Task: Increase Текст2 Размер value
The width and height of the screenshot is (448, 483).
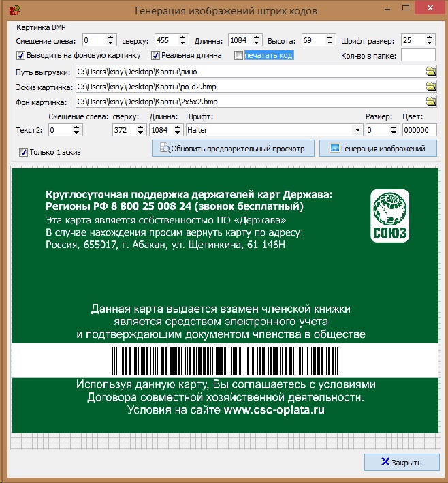Action: [394, 127]
